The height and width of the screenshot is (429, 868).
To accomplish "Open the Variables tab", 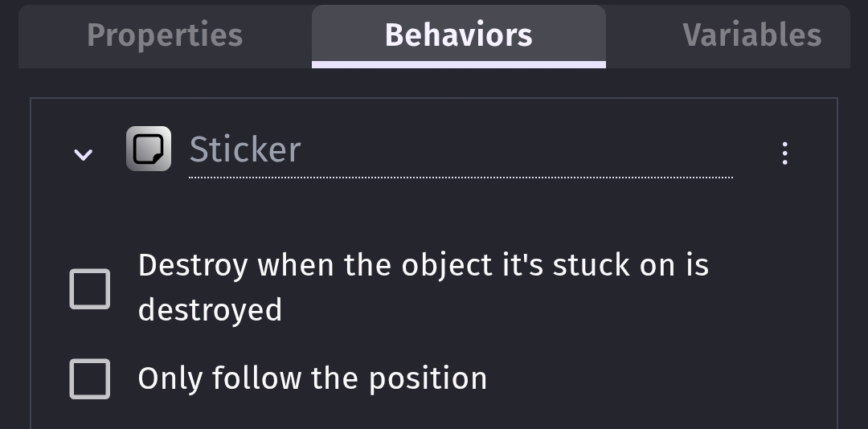I will tap(751, 35).
